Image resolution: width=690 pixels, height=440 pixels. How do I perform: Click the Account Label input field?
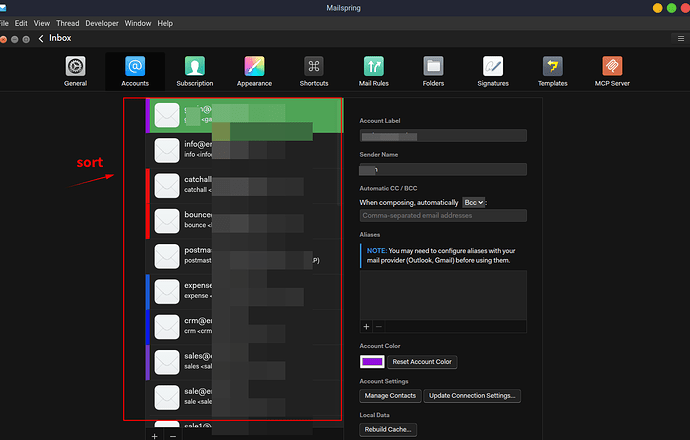(x=443, y=136)
